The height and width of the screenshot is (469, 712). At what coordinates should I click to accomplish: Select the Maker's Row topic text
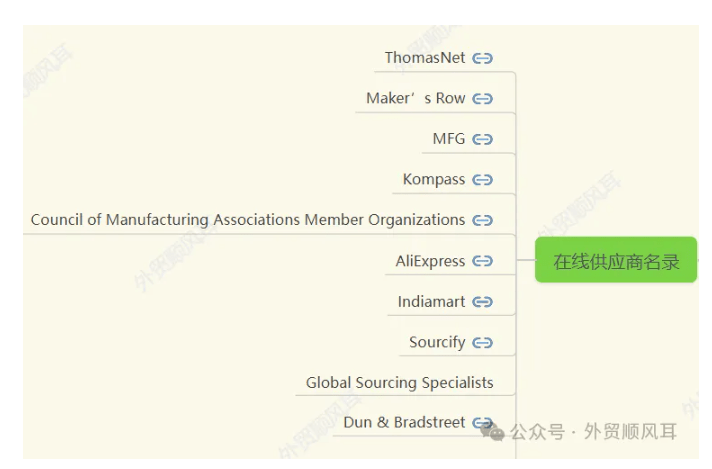415,99
